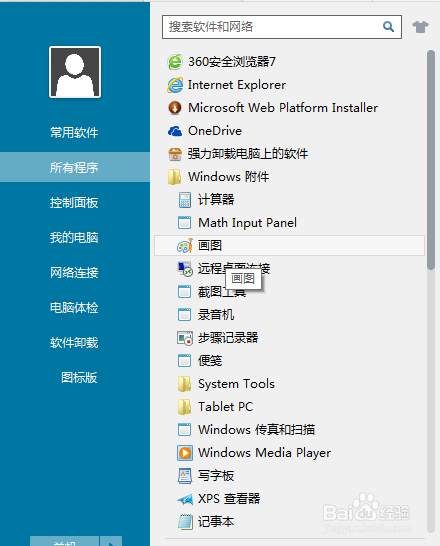Click the 步骤记录器 text label
The height and width of the screenshot is (546, 440).
[228, 338]
